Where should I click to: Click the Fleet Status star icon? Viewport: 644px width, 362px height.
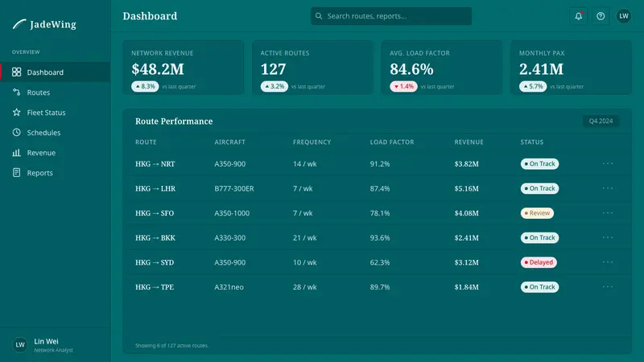(x=16, y=112)
